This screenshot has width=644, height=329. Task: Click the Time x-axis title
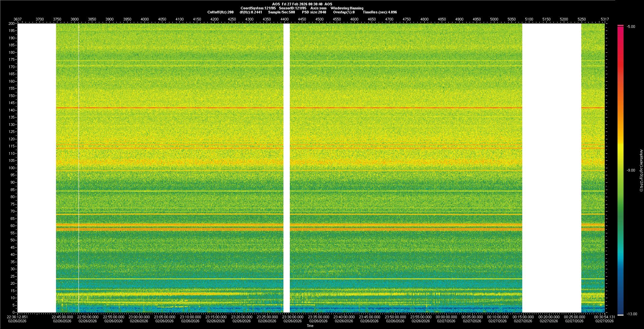coord(310,326)
